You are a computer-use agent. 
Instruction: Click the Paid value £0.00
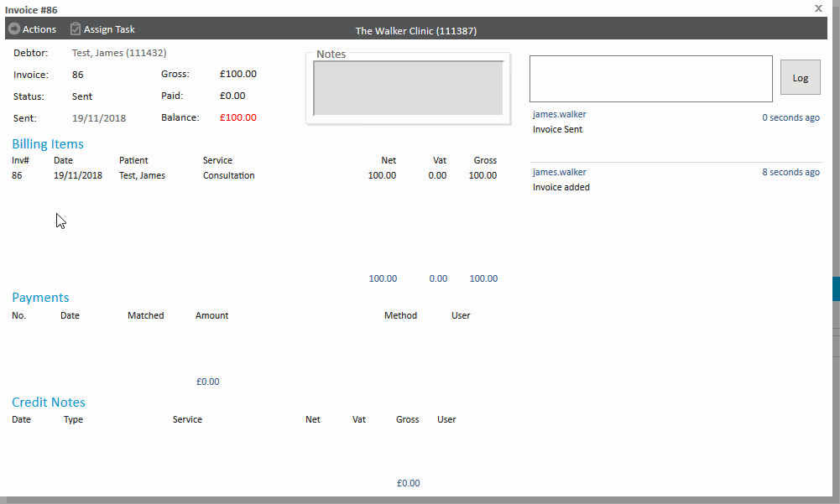(x=232, y=96)
